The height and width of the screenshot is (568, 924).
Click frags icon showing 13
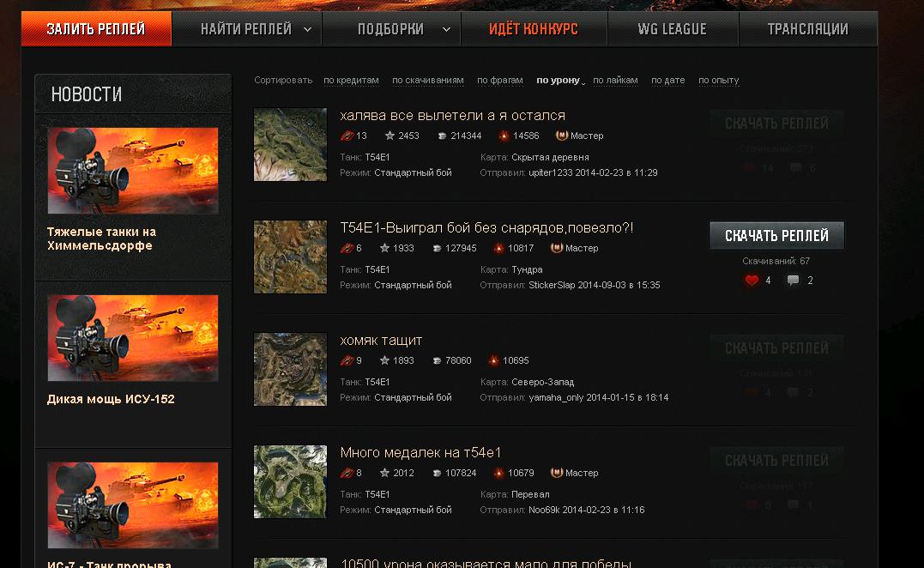[347, 136]
